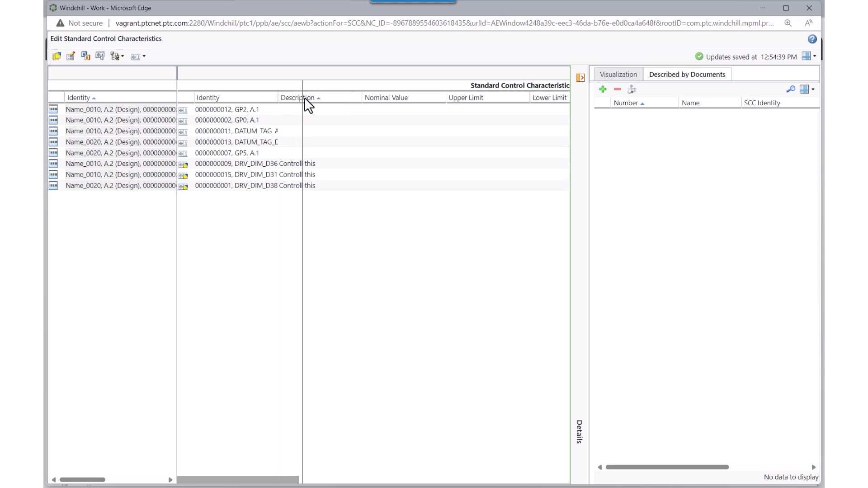The image size is (868, 488).
Task: Select row 0000000012, GP2, A.1
Action: [x=373, y=109]
